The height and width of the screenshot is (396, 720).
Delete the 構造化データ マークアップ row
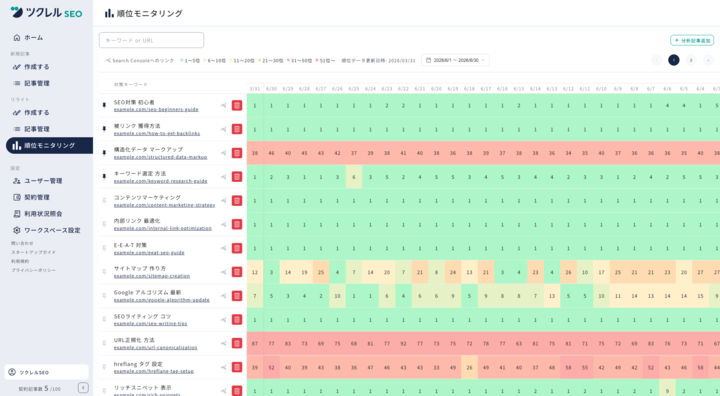click(x=236, y=153)
